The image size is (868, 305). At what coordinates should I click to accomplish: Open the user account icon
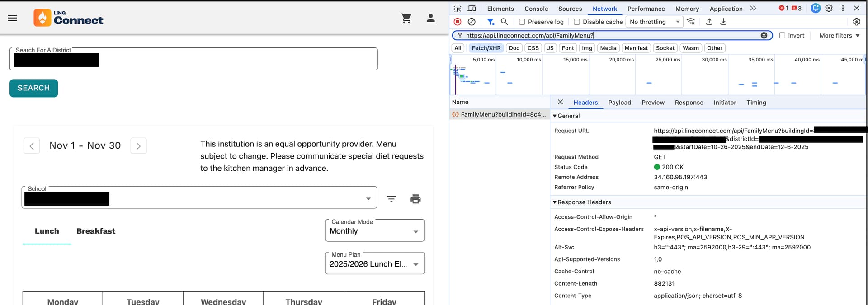[430, 18]
